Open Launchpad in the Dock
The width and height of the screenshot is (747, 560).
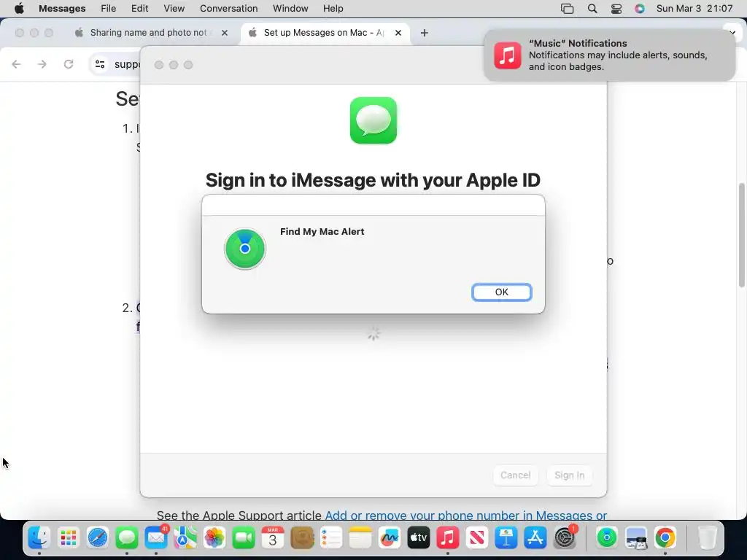pyautogui.click(x=69, y=538)
